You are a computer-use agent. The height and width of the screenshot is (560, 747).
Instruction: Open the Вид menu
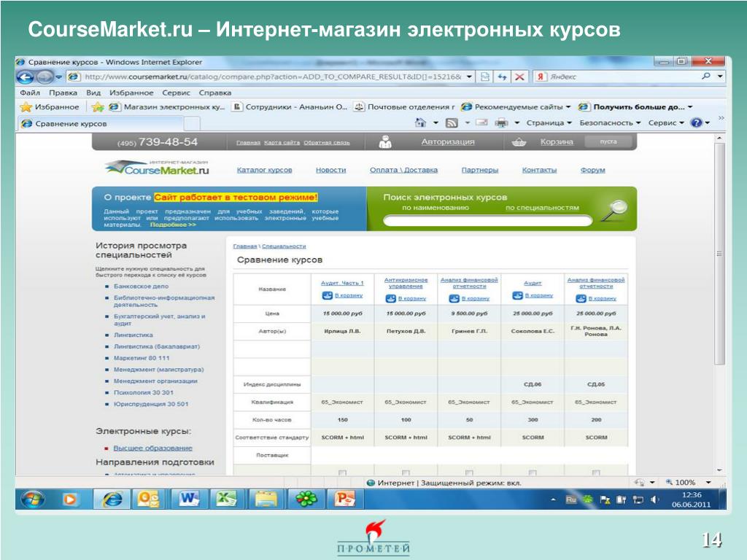tap(93, 93)
